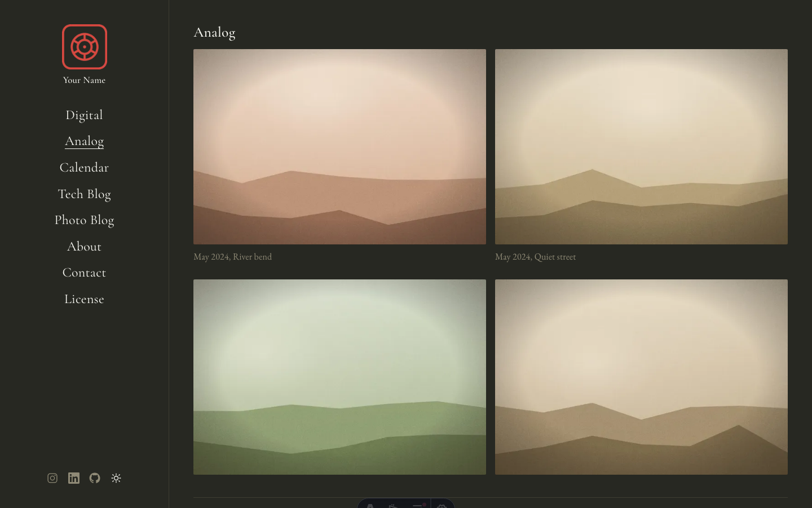
Task: Open the Instagram profile icon
Action: 52,478
